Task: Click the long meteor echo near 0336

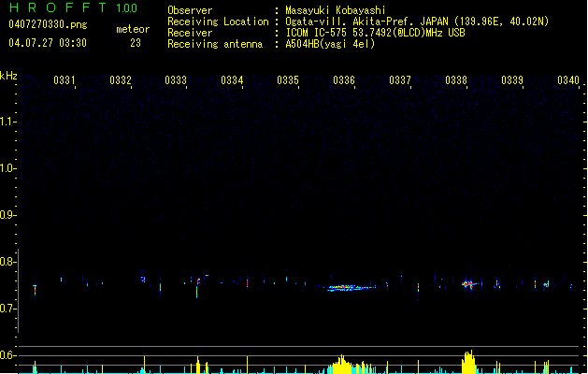Action: (x=351, y=288)
